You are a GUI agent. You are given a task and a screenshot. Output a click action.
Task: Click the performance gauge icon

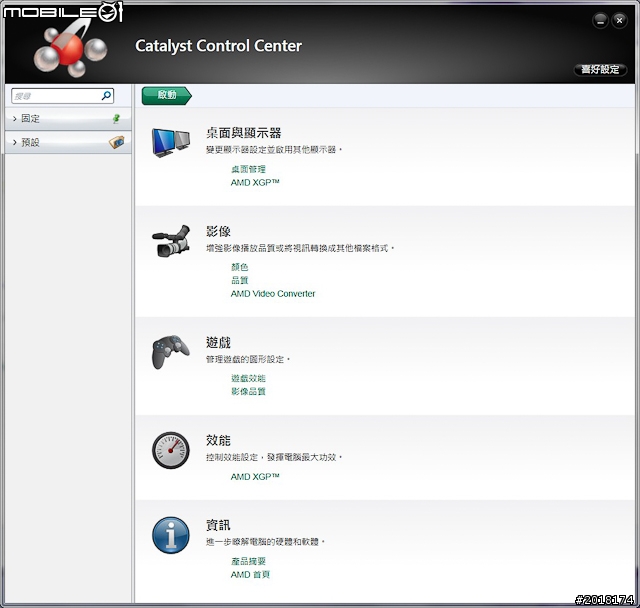click(171, 450)
